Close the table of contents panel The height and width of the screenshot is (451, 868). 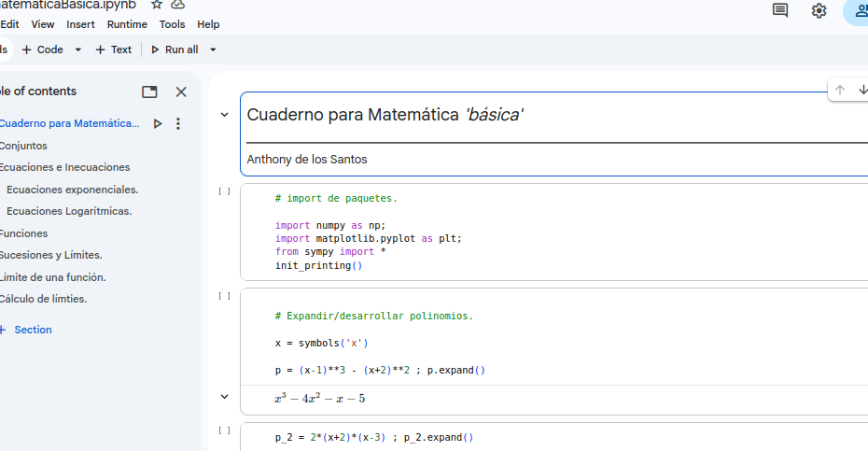[181, 92]
